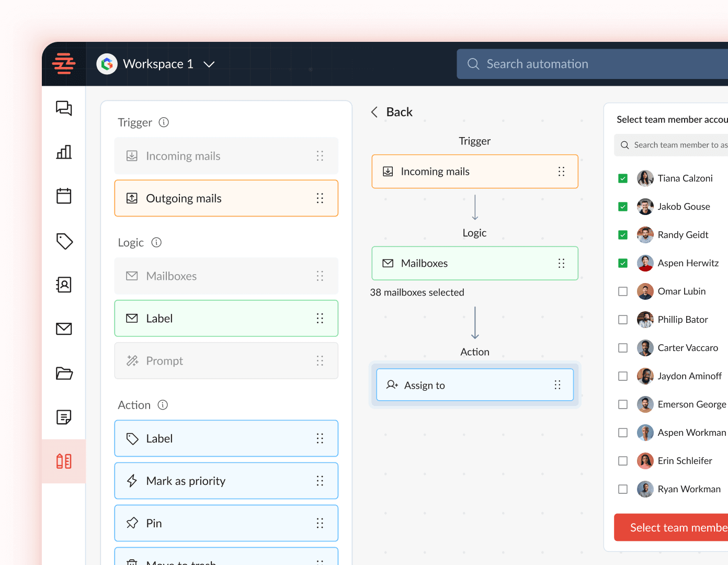Select the Logic Label block
This screenshot has height=565, width=728.
pyautogui.click(x=226, y=318)
